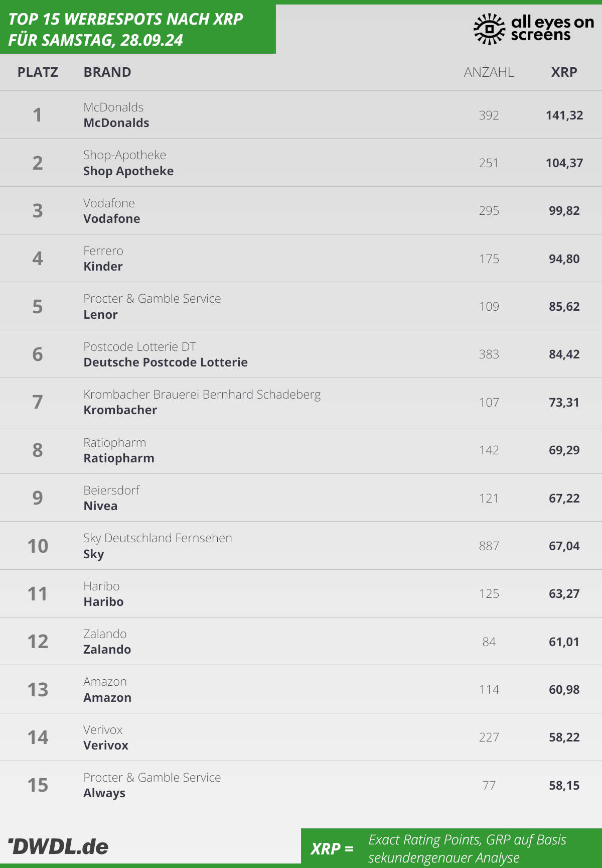Select Deutsche Postcode Lotterie entry

pyautogui.click(x=301, y=354)
